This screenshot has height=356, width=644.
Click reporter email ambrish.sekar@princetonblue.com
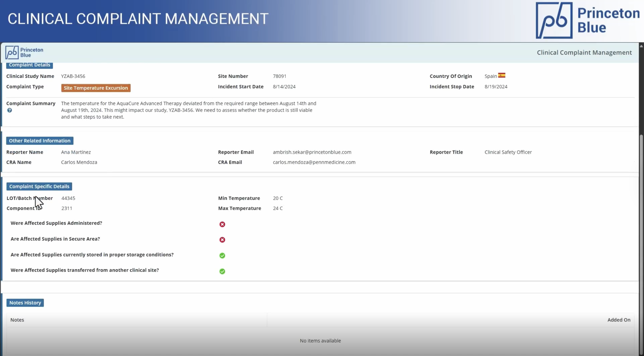[x=312, y=152]
